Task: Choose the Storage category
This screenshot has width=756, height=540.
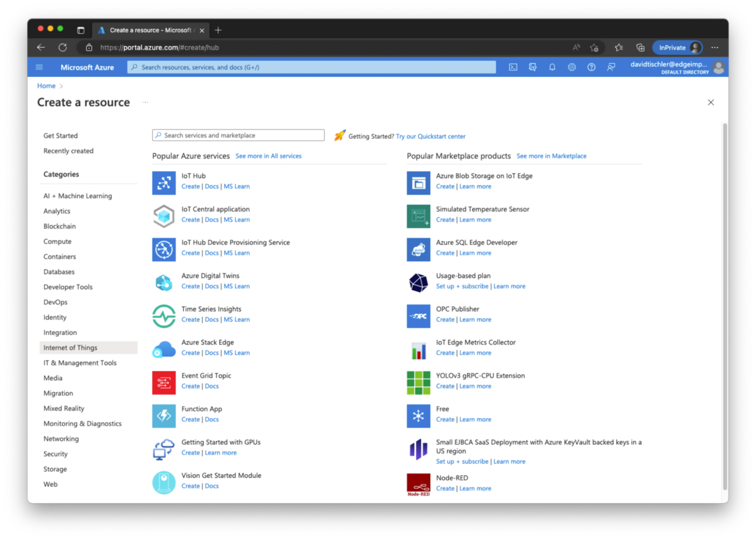Action: (x=55, y=469)
